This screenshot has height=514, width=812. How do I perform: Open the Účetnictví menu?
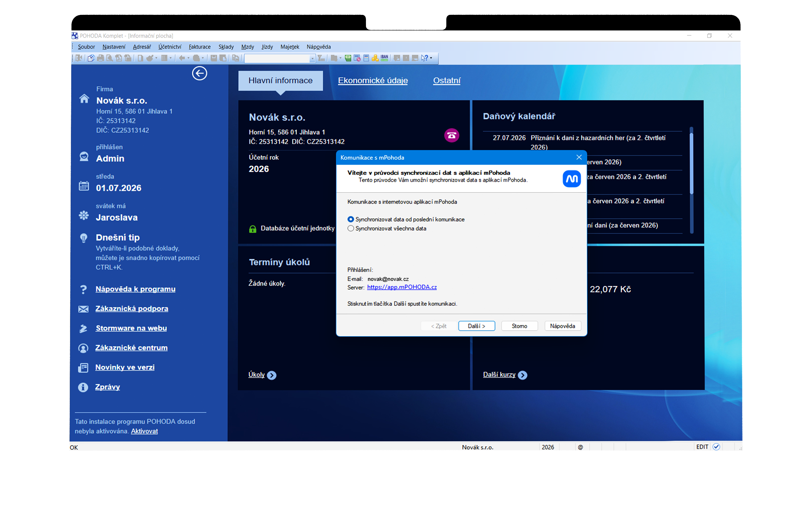170,47
